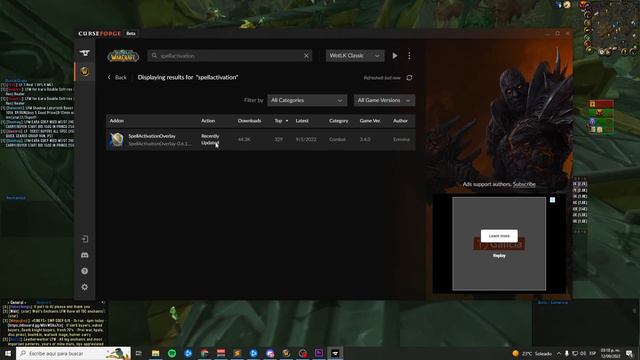The image size is (640, 360).
Task: Click the search box containing 'spellactivation'
Action: [229, 56]
